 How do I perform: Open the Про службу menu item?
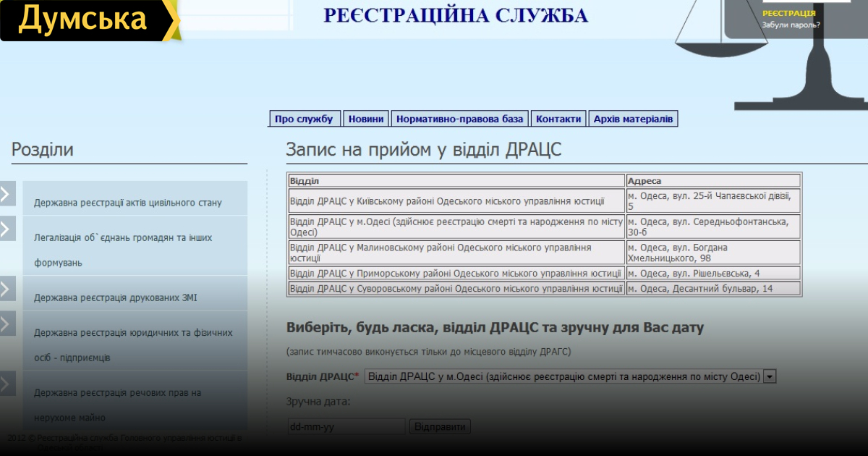(x=304, y=119)
